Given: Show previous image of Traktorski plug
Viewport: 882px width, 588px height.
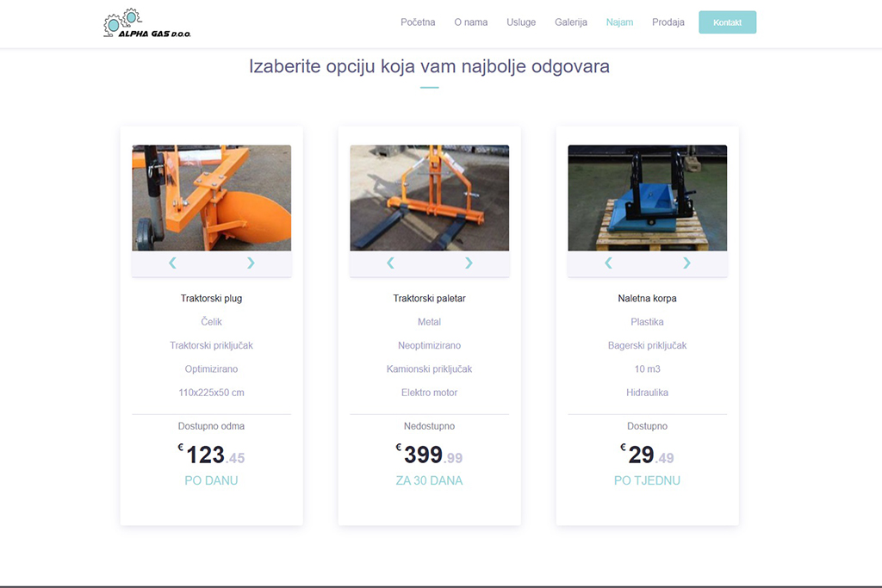Looking at the screenshot, I should (172, 263).
